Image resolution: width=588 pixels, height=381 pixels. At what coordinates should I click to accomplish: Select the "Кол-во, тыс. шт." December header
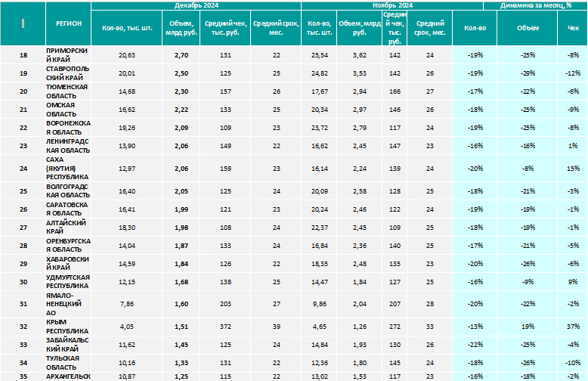(127, 28)
